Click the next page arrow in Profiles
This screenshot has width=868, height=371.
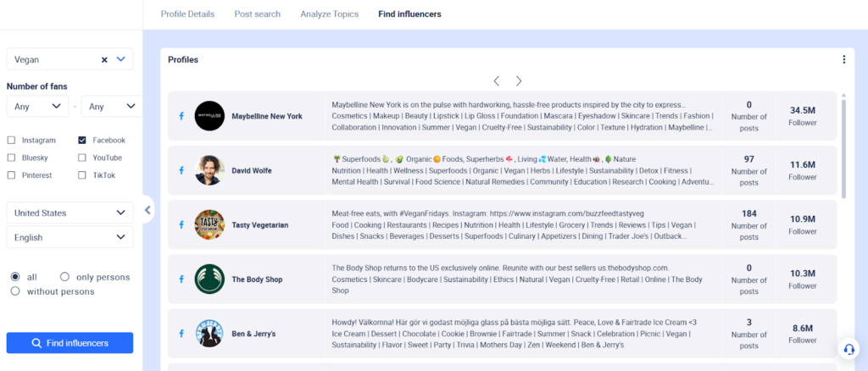(519, 81)
